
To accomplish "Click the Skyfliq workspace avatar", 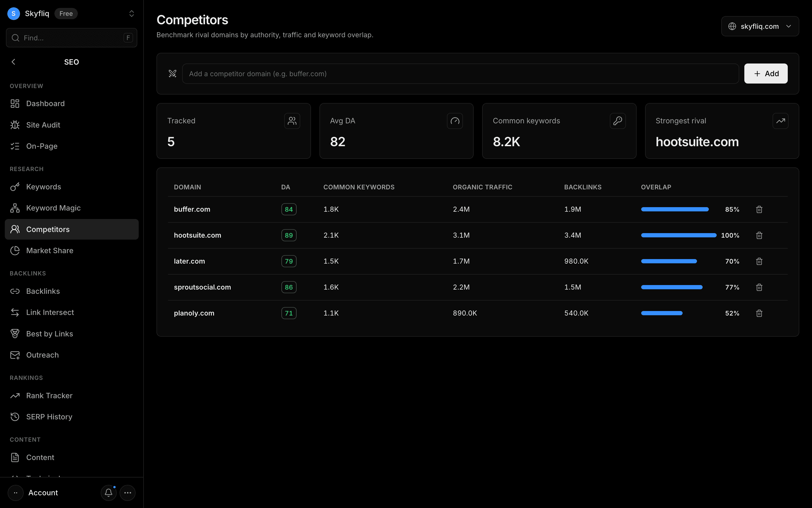I will pyautogui.click(x=14, y=14).
